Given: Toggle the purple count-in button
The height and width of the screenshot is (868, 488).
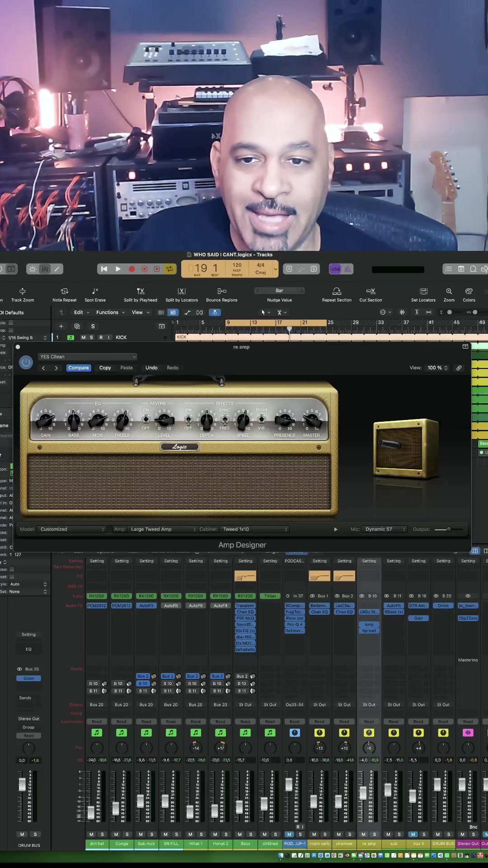Looking at the screenshot, I should click(x=335, y=269).
